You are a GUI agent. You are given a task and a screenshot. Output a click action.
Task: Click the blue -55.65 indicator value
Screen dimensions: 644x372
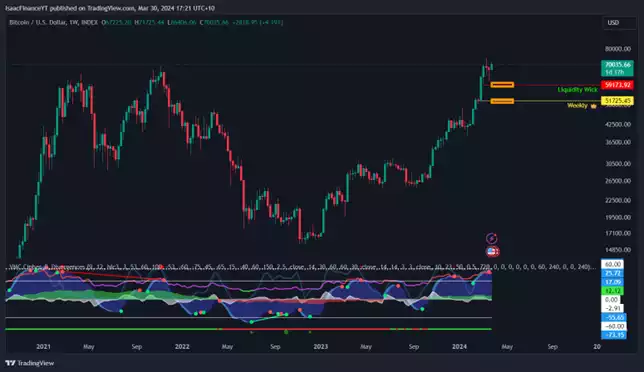tap(614, 317)
